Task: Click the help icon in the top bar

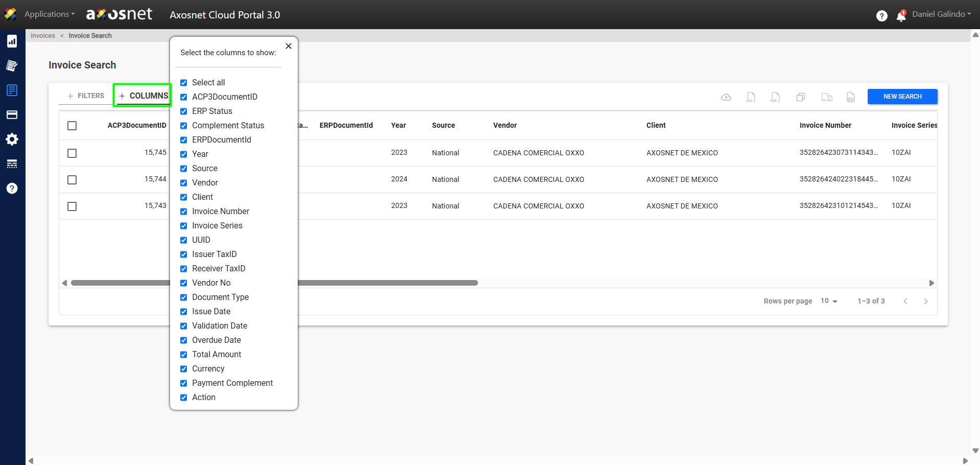Action: coord(881,16)
